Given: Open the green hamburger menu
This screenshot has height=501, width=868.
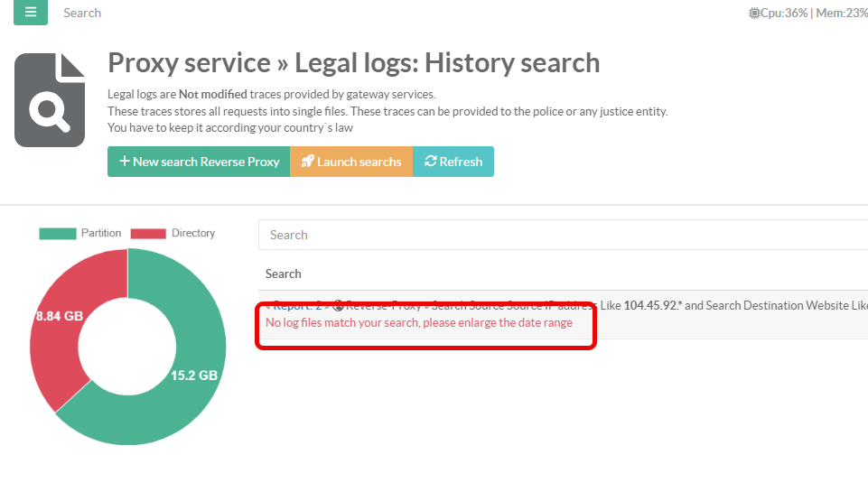Looking at the screenshot, I should [x=31, y=13].
